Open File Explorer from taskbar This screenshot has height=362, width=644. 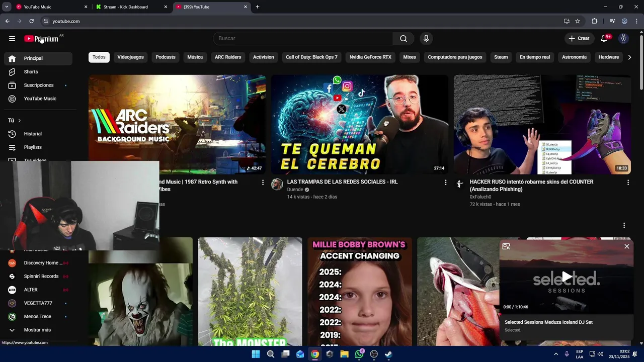tap(344, 354)
